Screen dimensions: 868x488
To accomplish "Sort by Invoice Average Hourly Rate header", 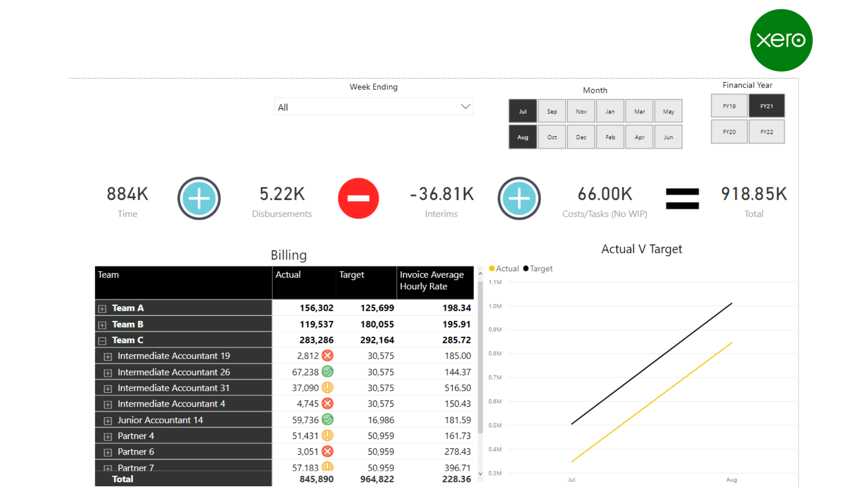I will (435, 282).
